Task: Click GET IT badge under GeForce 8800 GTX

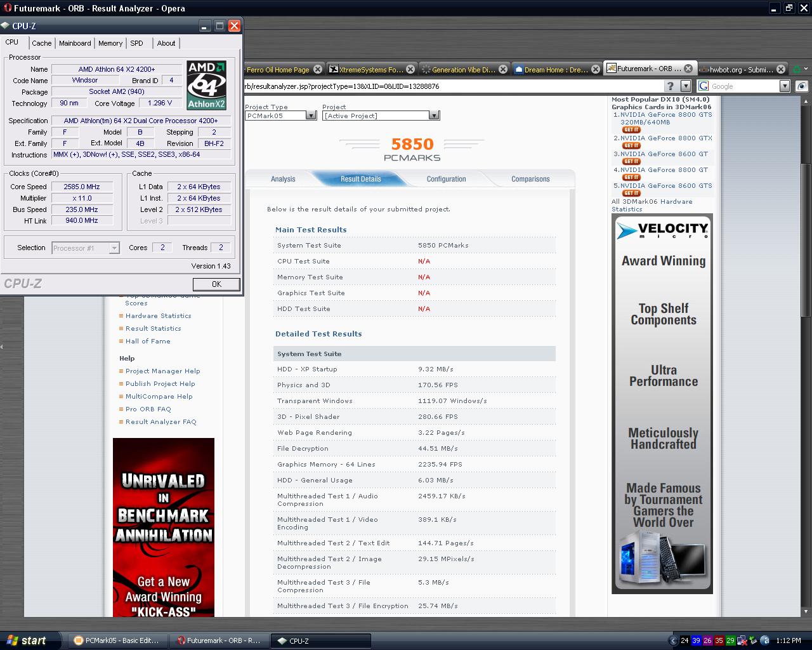Action: (x=631, y=145)
